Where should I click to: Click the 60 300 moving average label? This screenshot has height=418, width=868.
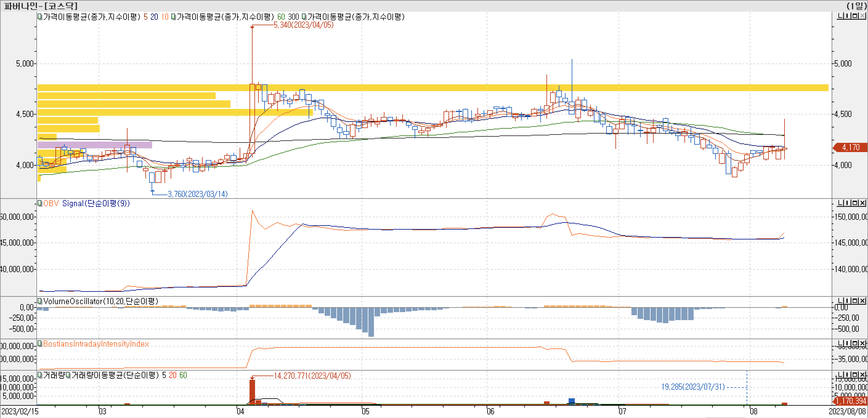click(x=288, y=17)
